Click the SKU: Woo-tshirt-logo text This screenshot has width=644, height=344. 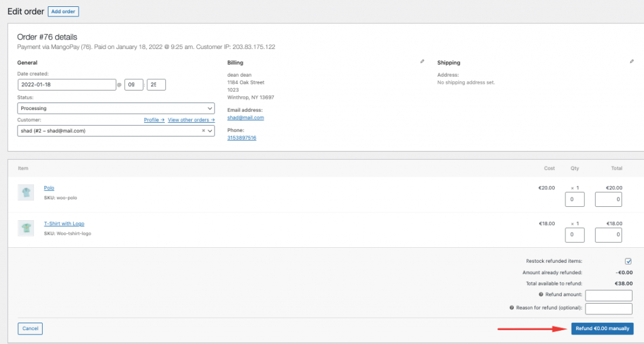(x=67, y=233)
